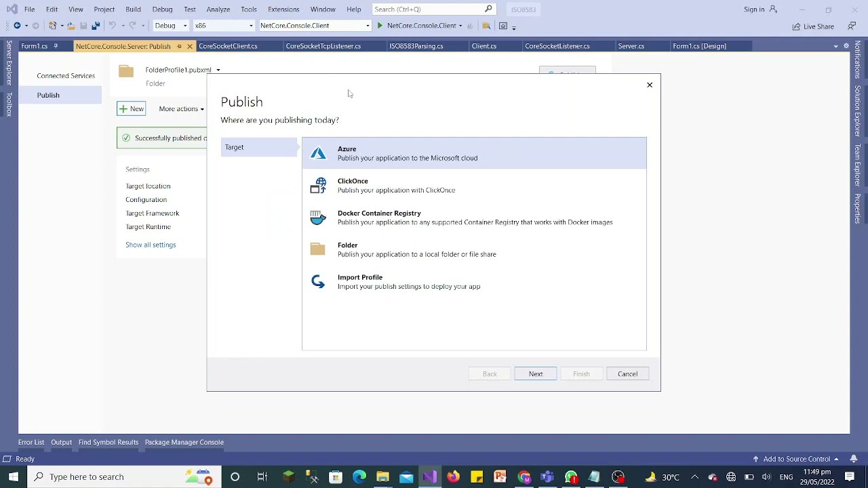Click the Undo toolbar icon

pyautogui.click(x=113, y=26)
